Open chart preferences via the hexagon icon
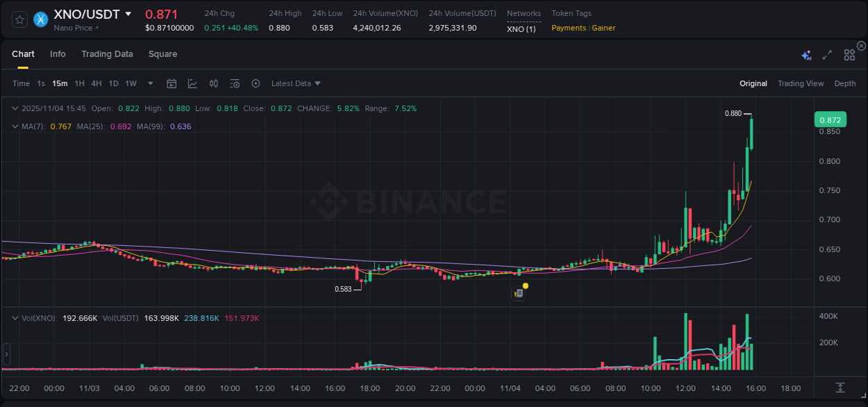The width and height of the screenshot is (868, 407). (256, 83)
